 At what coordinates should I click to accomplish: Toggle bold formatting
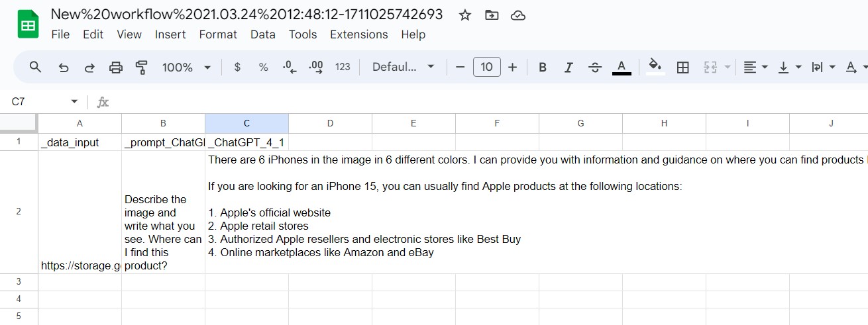tap(543, 67)
